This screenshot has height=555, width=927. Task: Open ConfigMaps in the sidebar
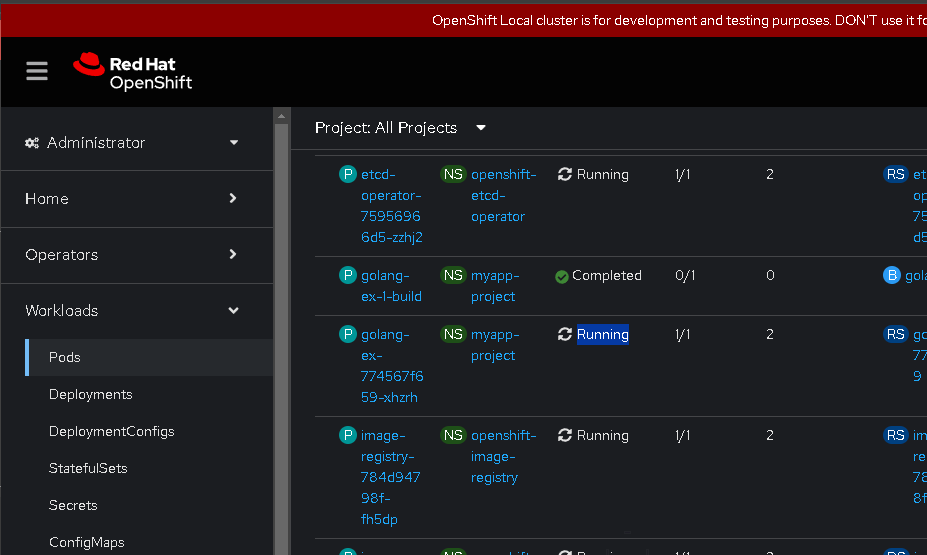[87, 542]
